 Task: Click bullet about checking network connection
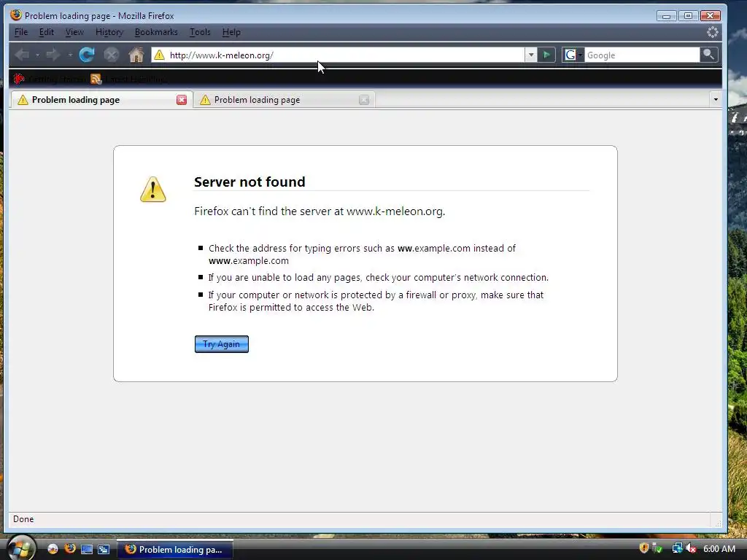coord(379,278)
